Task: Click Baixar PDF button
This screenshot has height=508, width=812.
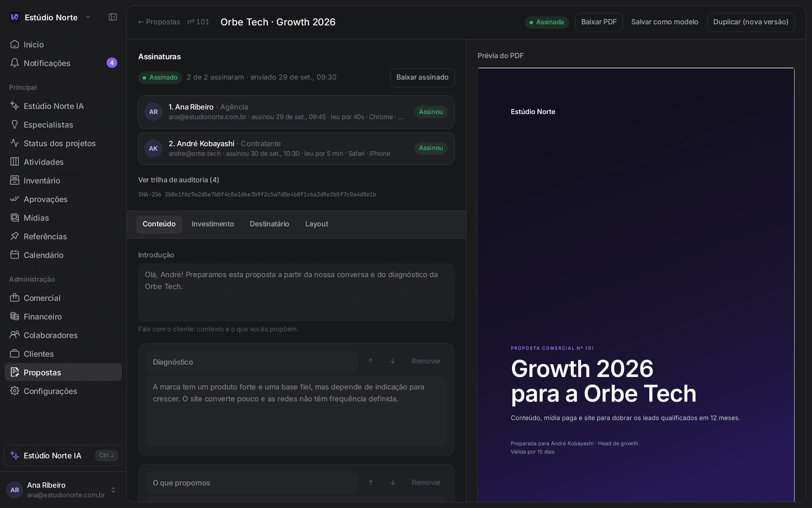Action: 599,22
